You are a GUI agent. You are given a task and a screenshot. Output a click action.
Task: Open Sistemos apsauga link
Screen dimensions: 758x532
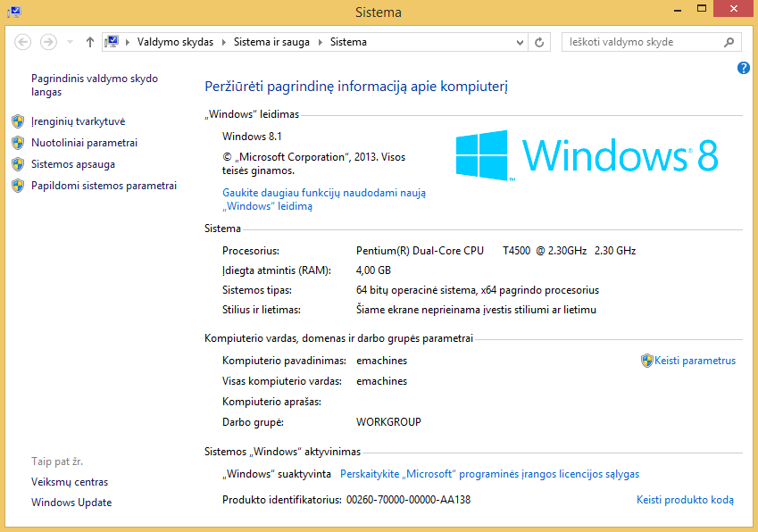point(73,164)
